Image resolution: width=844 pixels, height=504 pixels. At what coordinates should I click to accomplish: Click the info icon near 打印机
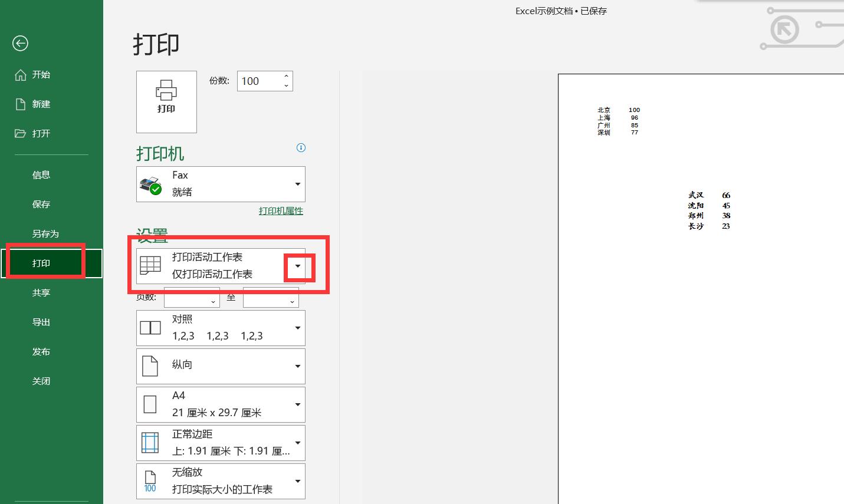[301, 147]
